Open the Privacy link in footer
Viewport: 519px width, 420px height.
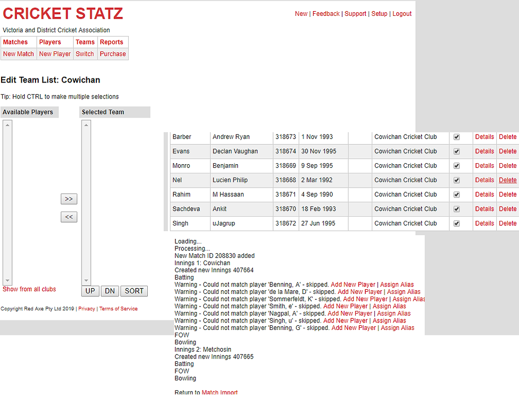coord(87,308)
